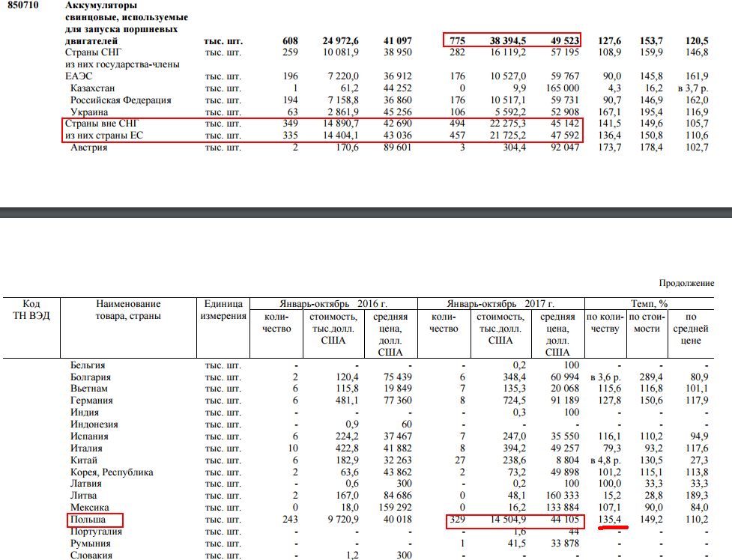The image size is (732, 560).
Task: Click the Португалия row label
Action: click(96, 532)
